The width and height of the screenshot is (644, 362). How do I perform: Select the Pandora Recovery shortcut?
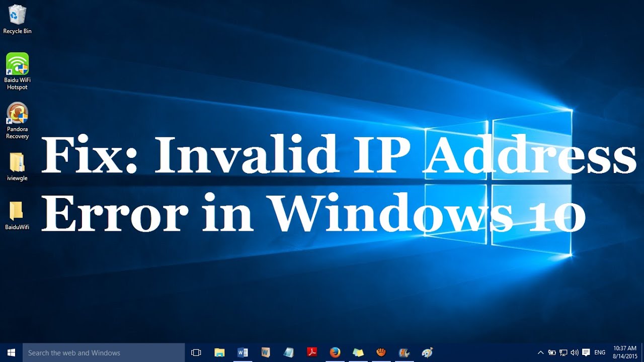point(17,121)
